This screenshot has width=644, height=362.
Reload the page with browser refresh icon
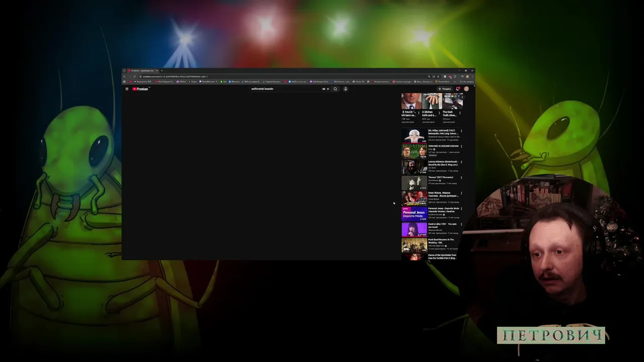pyautogui.click(x=134, y=76)
